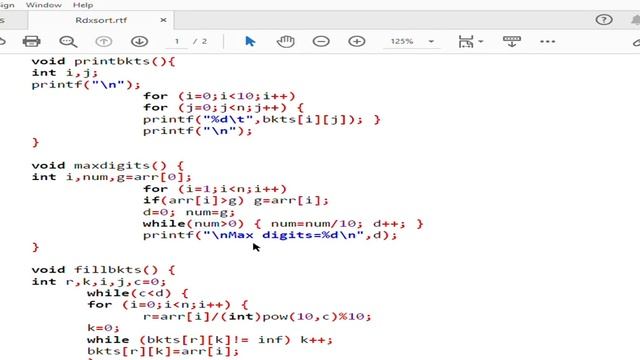Image resolution: width=640 pixels, height=360 pixels.
Task: Click the line "int r,k,i,j,c=0;"
Action: point(99,282)
